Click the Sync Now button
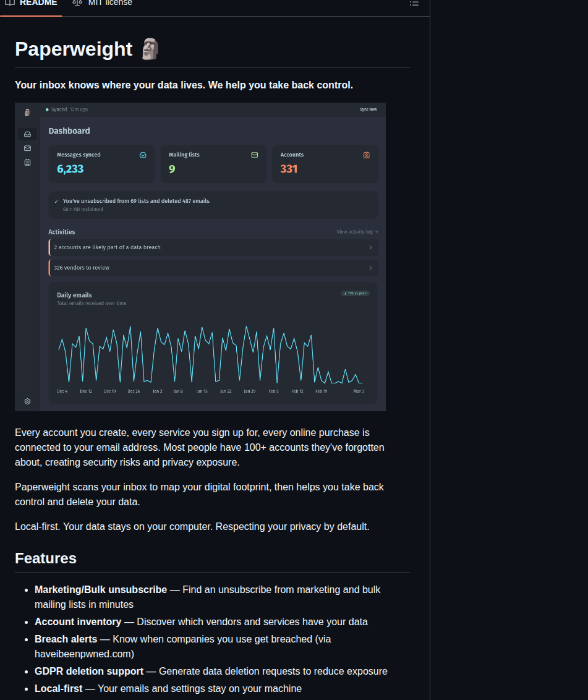 369,109
